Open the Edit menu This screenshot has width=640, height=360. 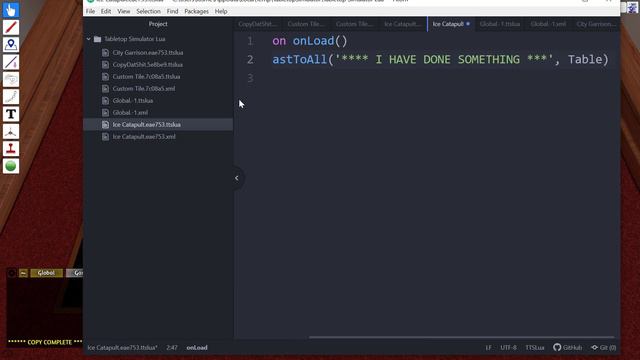(x=106, y=11)
